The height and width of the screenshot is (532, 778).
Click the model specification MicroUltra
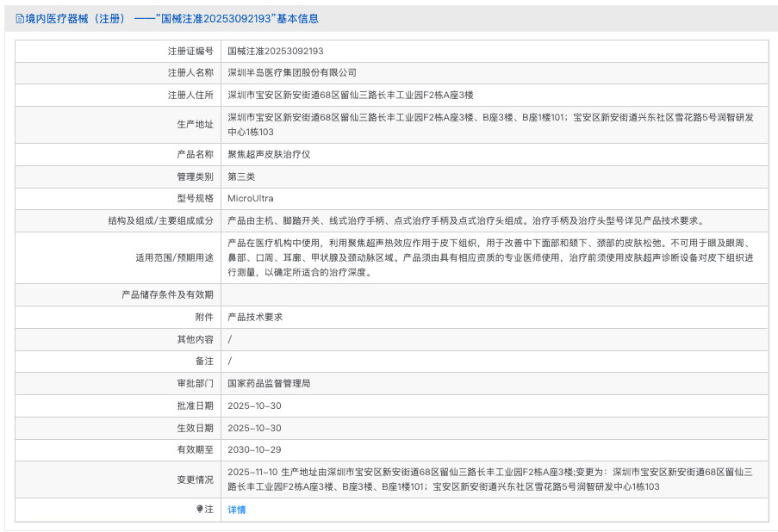(250, 198)
